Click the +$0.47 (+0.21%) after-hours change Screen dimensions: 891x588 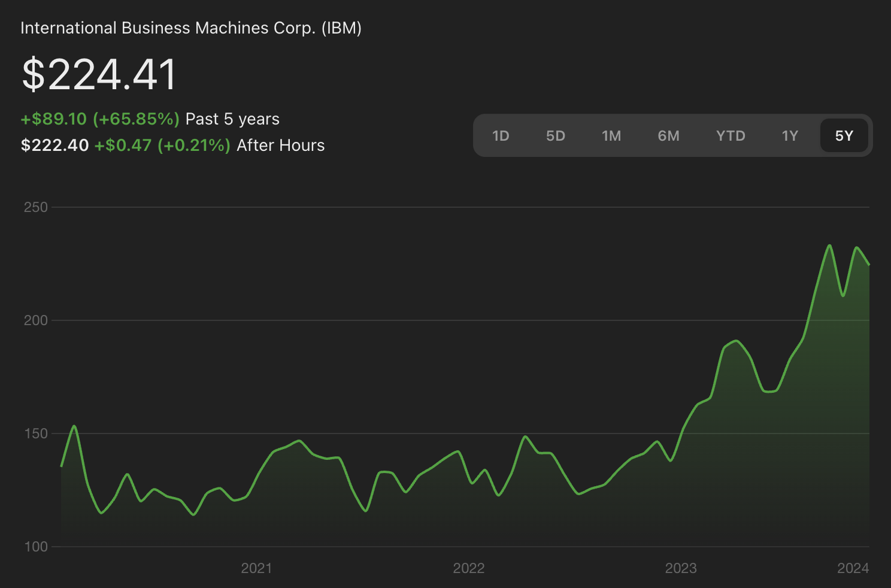(x=162, y=145)
